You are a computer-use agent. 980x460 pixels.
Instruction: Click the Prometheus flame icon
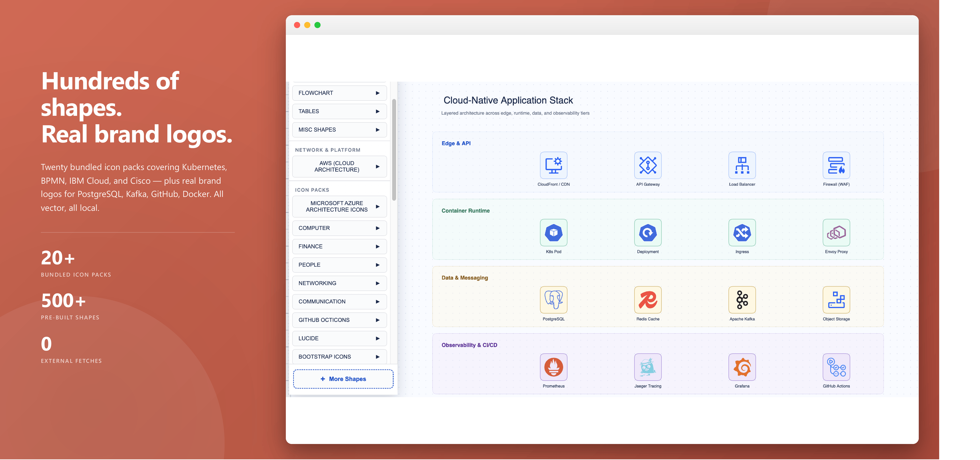click(554, 367)
